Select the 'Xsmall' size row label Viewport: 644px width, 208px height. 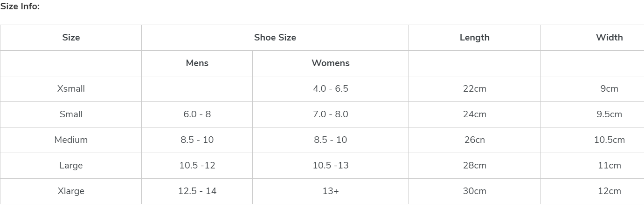click(71, 89)
